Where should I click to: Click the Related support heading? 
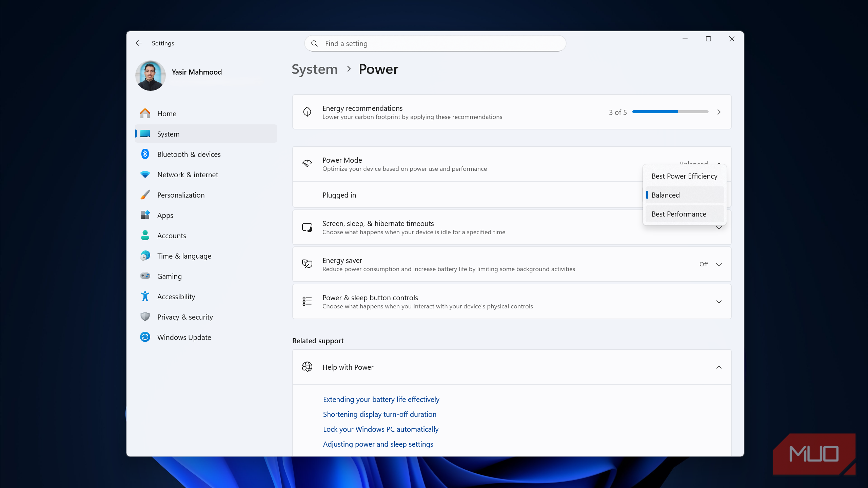[318, 341]
